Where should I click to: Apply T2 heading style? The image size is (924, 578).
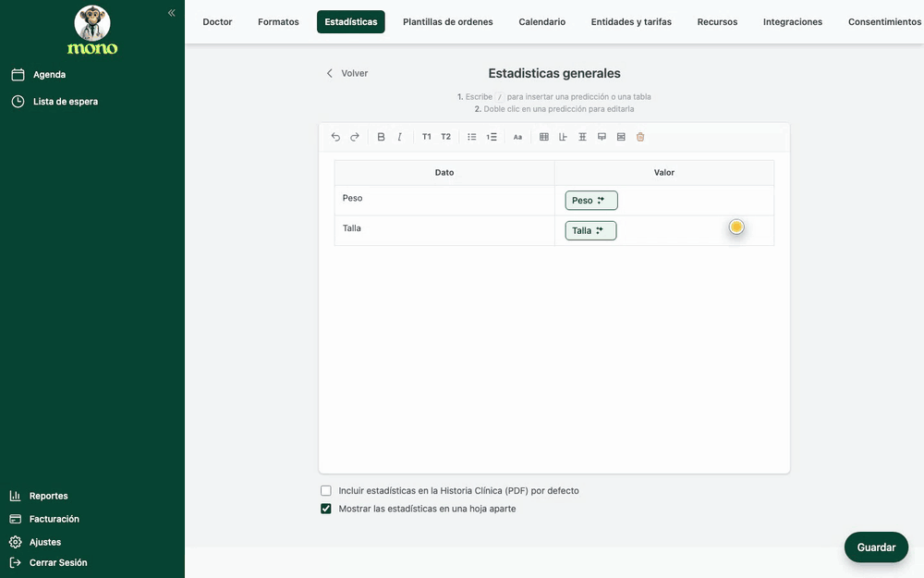(446, 137)
